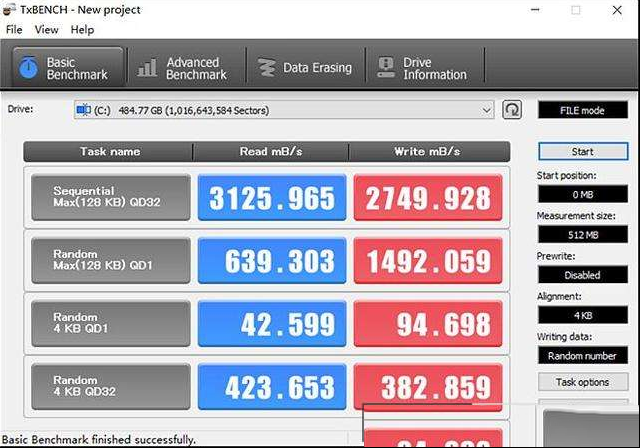Click the FILE mode button

[x=583, y=110]
